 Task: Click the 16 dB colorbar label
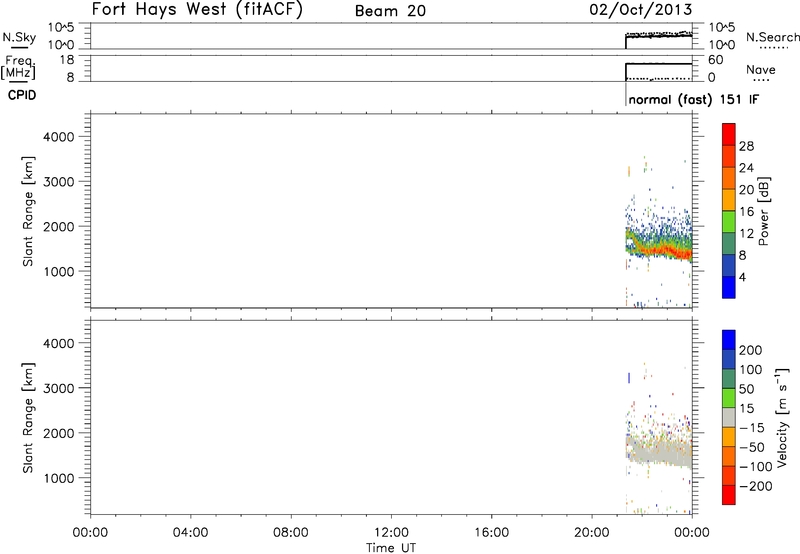pyautogui.click(x=746, y=212)
